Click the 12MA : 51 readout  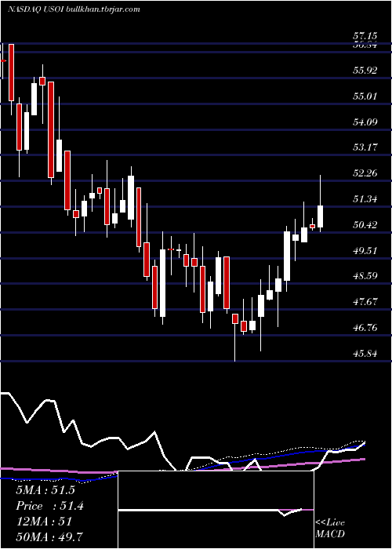tap(44, 522)
